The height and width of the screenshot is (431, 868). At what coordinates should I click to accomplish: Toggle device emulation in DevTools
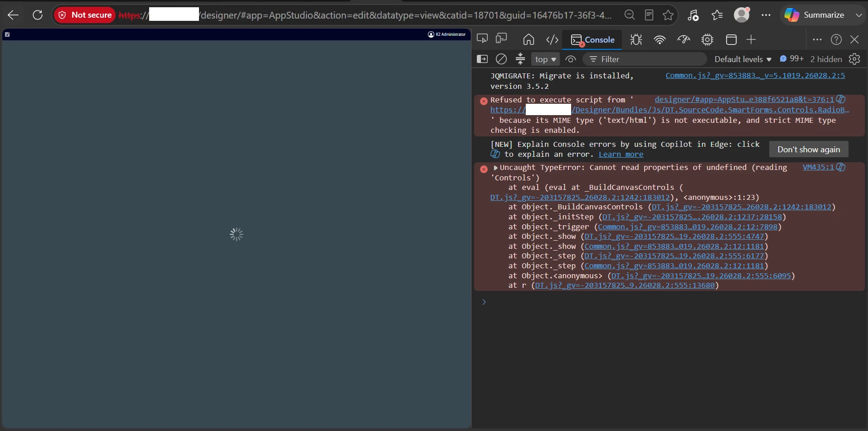pos(501,39)
